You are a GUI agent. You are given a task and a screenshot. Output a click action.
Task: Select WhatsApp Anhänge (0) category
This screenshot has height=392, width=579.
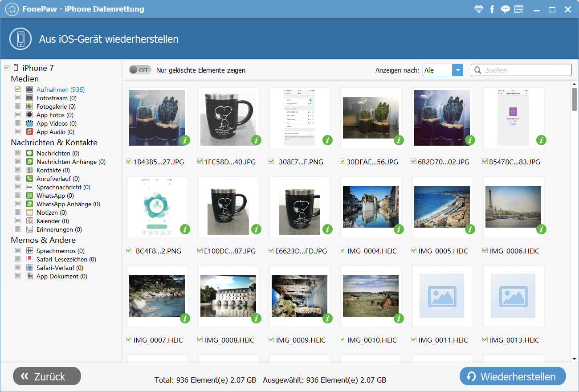click(68, 204)
